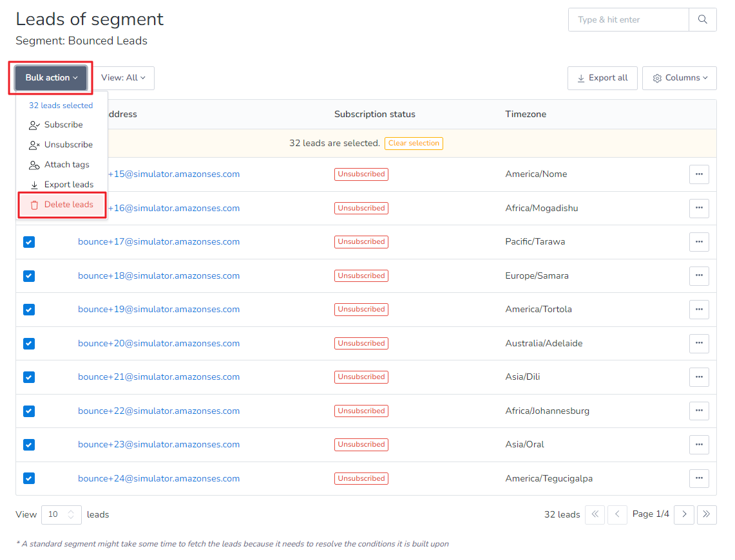735x560 pixels.
Task: Click the Page 1/4 indicator
Action: pos(651,514)
